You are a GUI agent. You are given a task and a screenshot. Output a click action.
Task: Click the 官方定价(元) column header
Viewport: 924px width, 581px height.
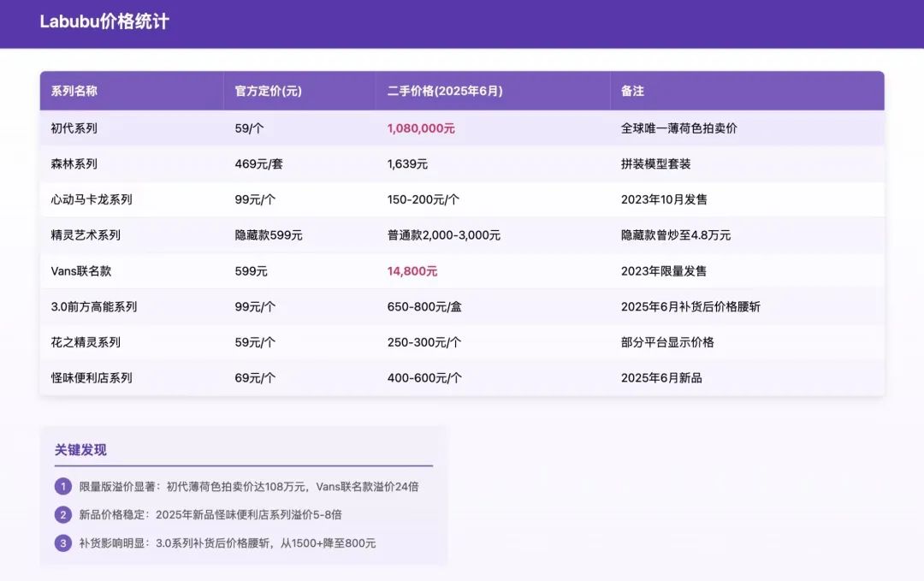(268, 91)
